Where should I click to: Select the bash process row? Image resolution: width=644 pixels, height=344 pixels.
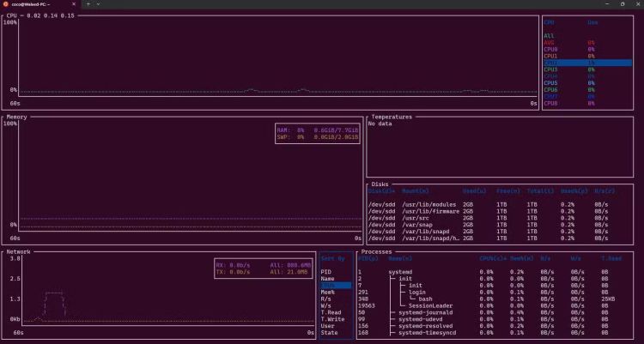[x=425, y=299]
